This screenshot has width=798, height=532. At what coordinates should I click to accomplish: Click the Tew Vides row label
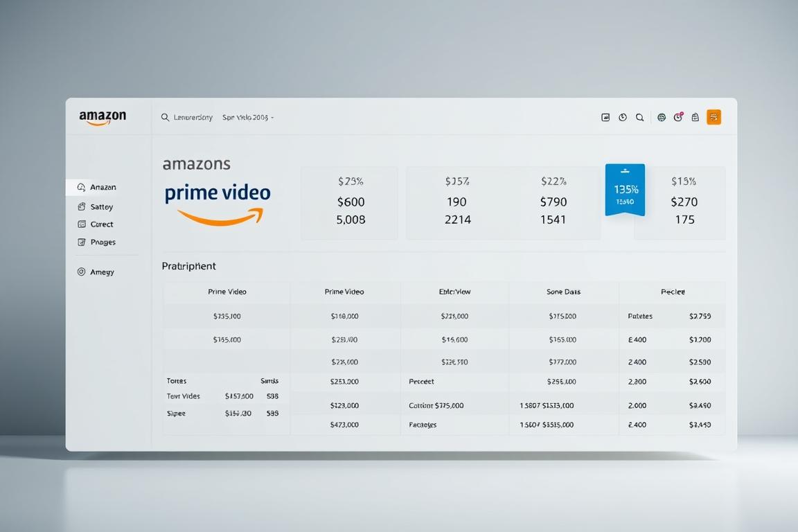(183, 396)
